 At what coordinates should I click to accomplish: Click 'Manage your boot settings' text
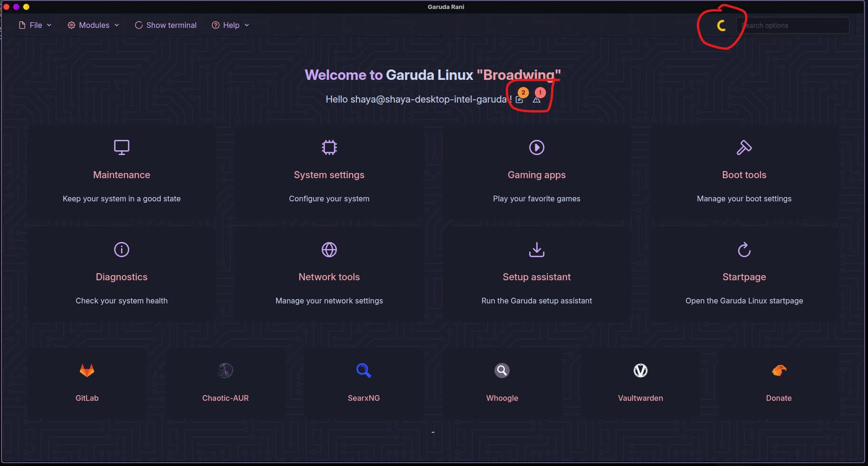click(744, 198)
